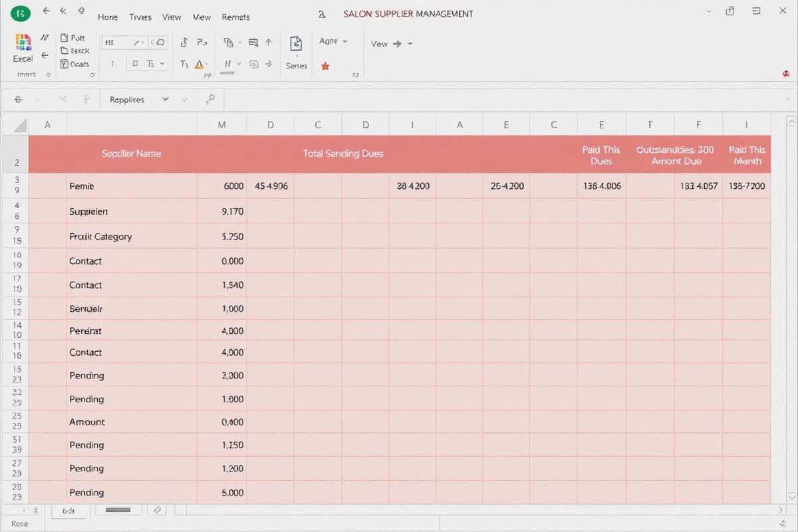Click the Series button
This screenshot has height=532, width=798.
coord(296,52)
